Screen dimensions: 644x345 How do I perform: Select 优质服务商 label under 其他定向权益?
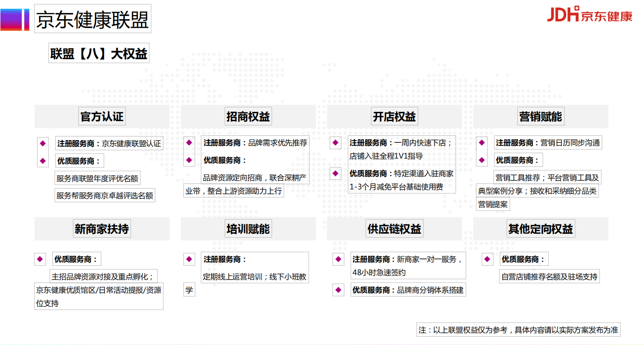(523, 259)
